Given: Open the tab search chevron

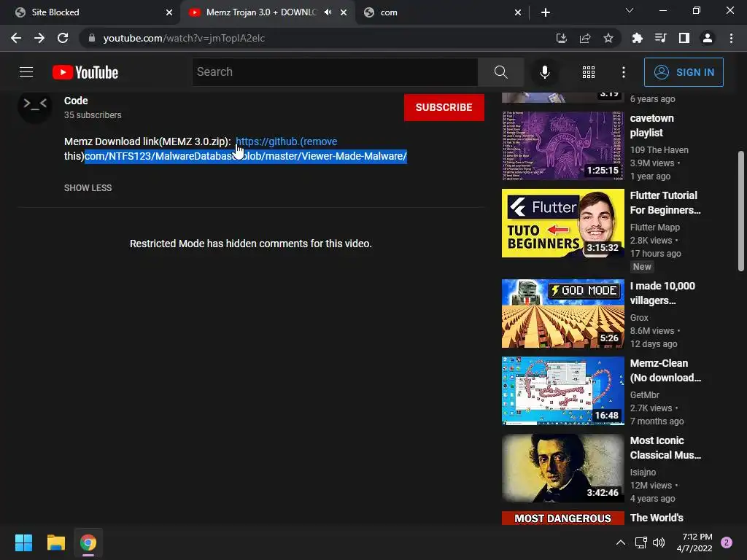Looking at the screenshot, I should (630, 10).
